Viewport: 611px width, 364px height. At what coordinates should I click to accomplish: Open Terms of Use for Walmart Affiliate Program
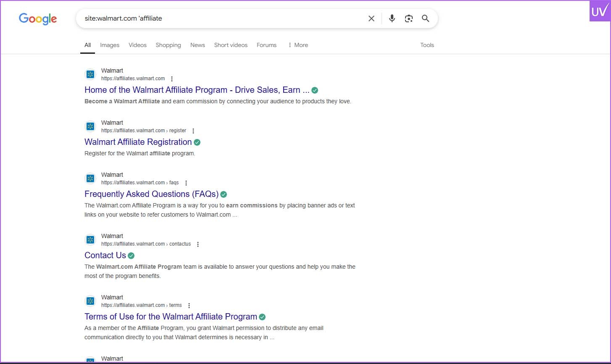tap(171, 317)
